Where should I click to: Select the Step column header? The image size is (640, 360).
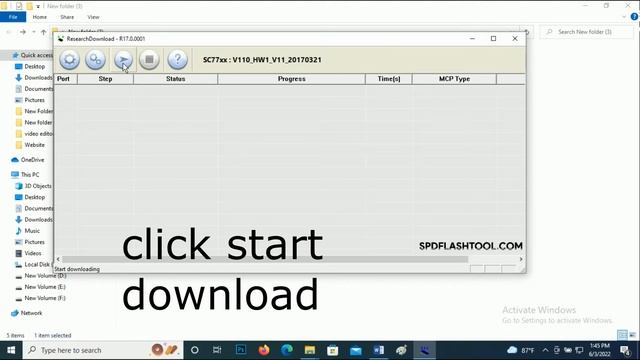click(105, 79)
